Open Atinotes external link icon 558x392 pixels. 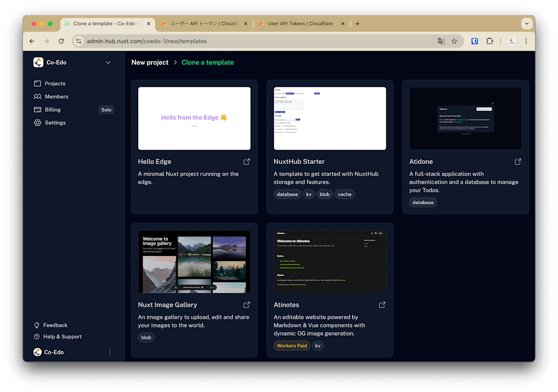[382, 305]
